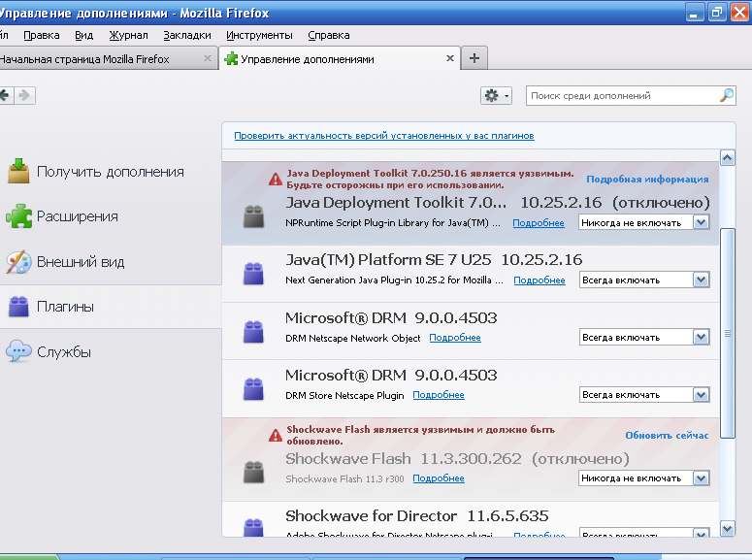Click the Обновить сейчас link
Screen dimensions: 752x560
(x=667, y=436)
